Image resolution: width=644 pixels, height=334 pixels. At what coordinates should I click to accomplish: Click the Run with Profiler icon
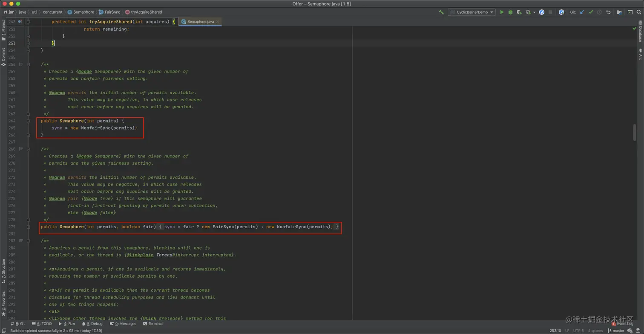pos(528,12)
